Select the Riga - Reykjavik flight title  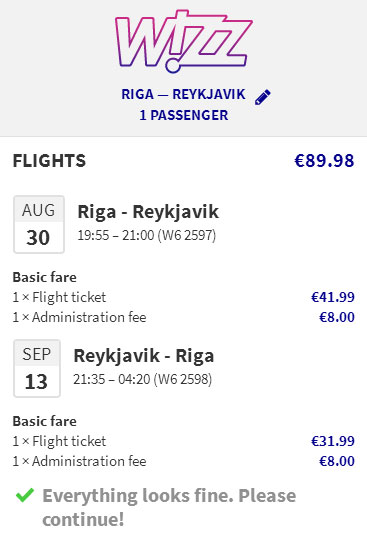point(148,212)
